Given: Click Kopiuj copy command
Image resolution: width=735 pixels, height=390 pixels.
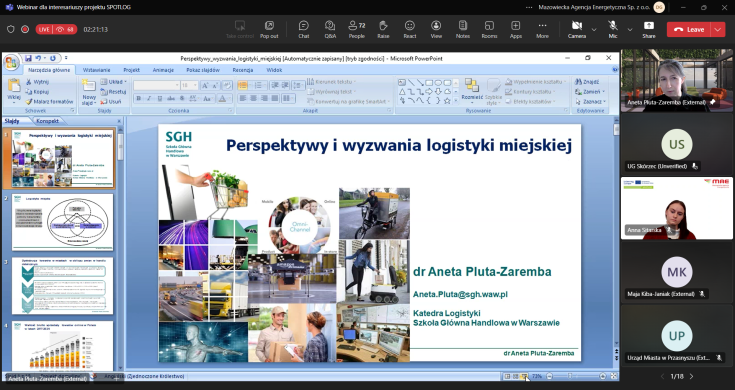Looking at the screenshot, I should pos(38,91).
